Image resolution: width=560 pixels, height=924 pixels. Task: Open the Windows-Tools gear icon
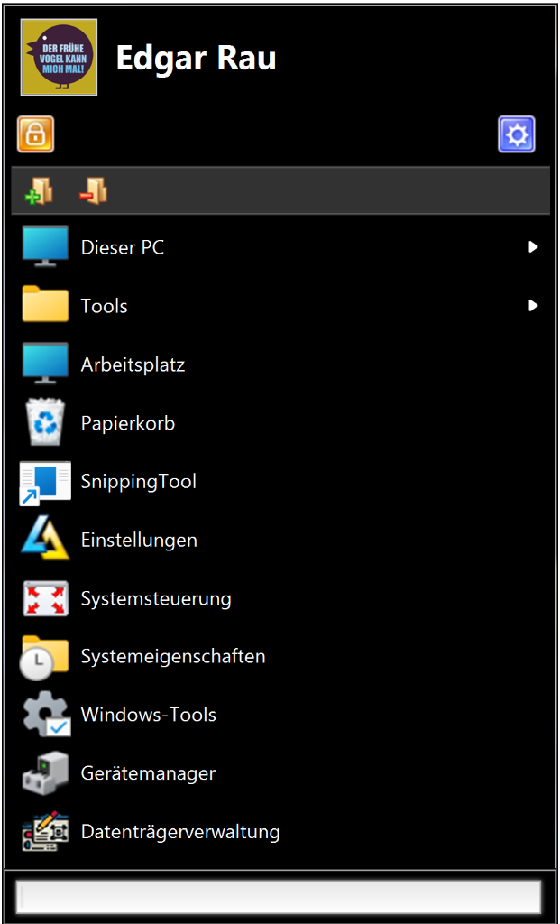[45, 715]
